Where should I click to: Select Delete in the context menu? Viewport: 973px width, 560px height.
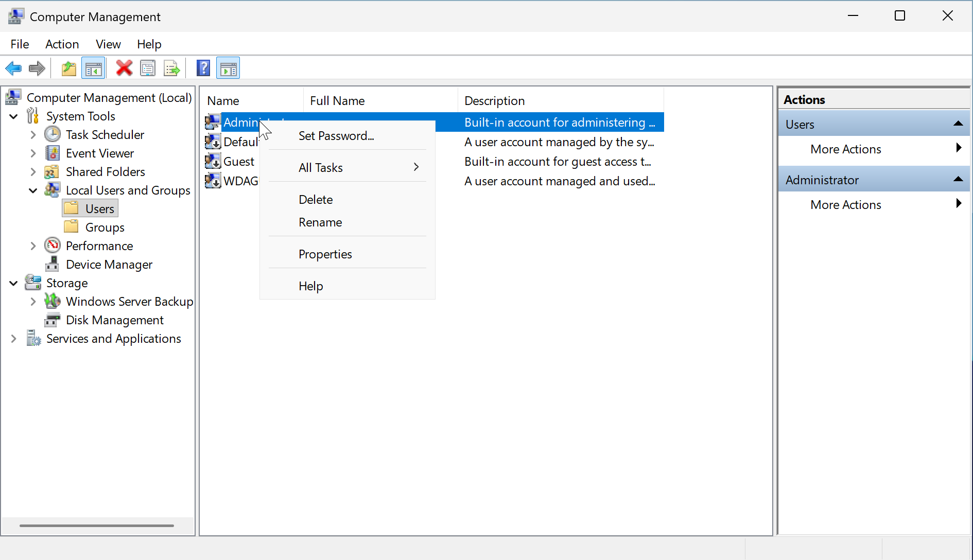347,199
